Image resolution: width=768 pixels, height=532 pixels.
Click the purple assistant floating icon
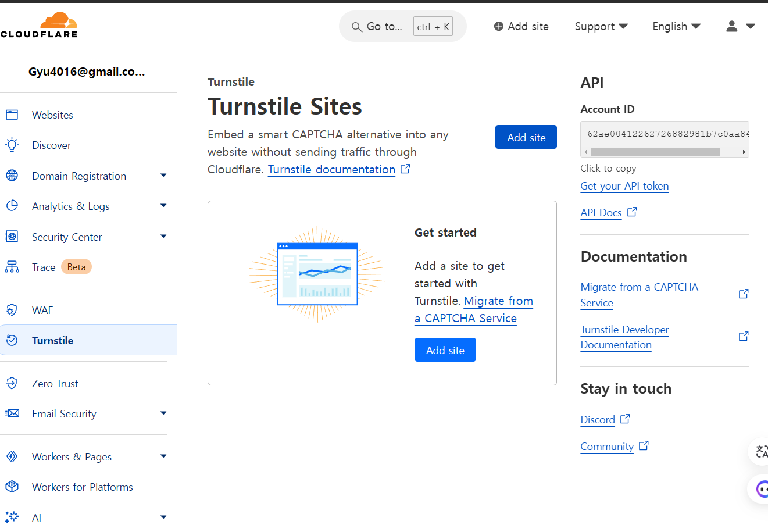[x=760, y=489]
